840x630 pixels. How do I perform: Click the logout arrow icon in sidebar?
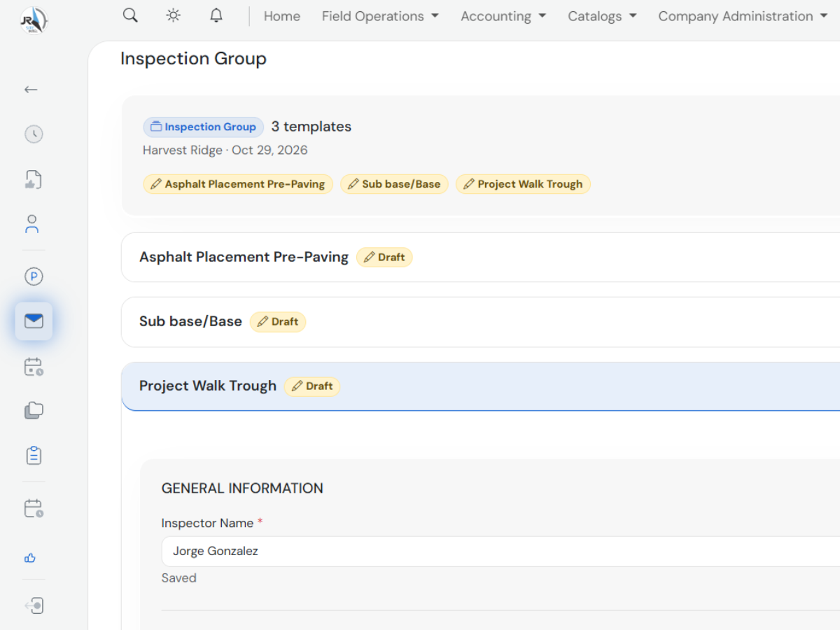pos(34,605)
